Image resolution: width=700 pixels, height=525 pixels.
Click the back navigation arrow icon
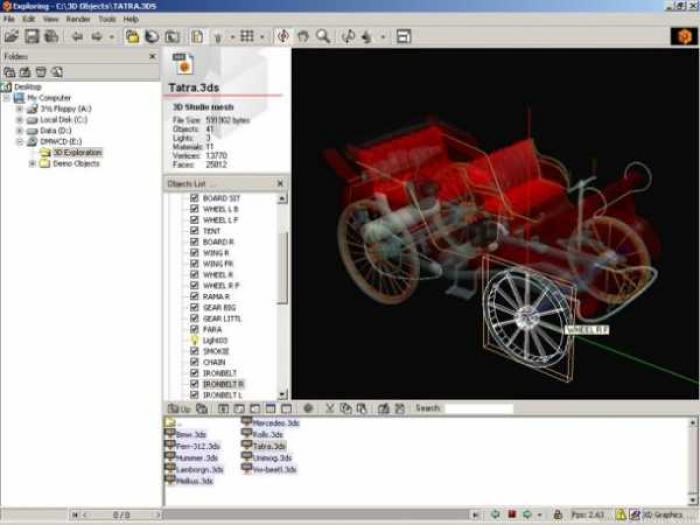77,37
